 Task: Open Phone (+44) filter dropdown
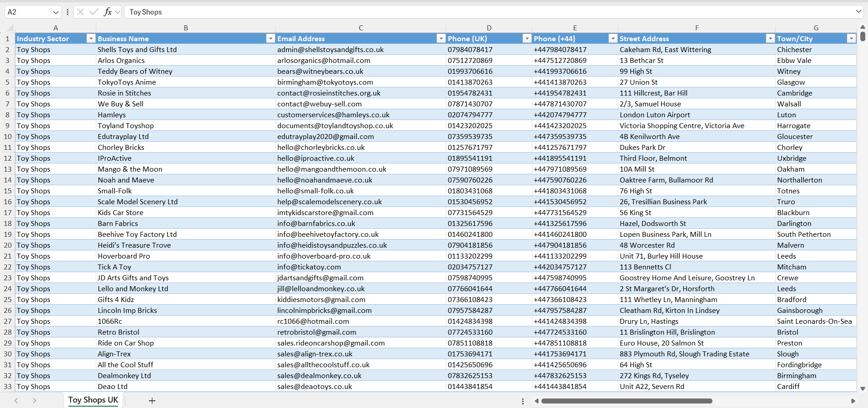pyautogui.click(x=613, y=38)
